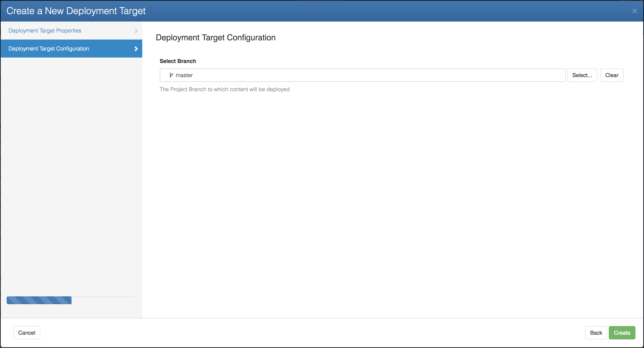Open the Deployment Target Properties step
Viewport: 644px width, 348px height.
[45, 31]
